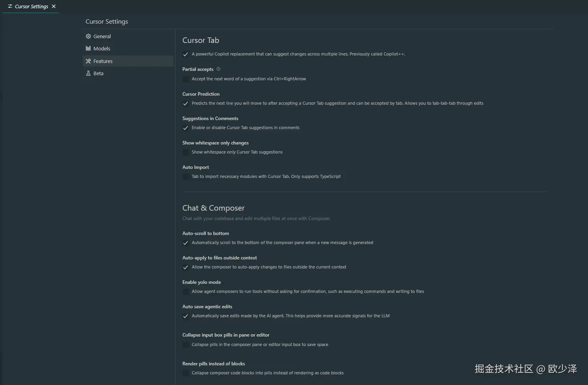
Task: Switch to the Beta settings section
Action: tap(98, 73)
